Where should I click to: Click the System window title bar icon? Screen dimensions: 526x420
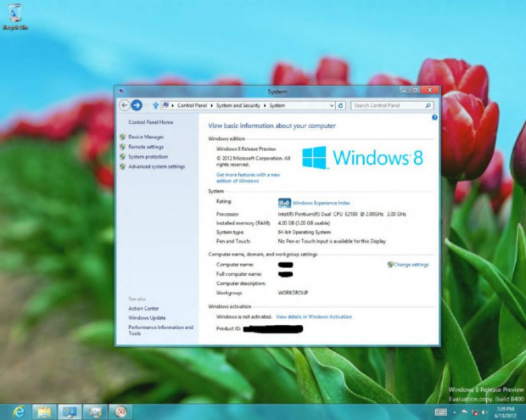(121, 91)
